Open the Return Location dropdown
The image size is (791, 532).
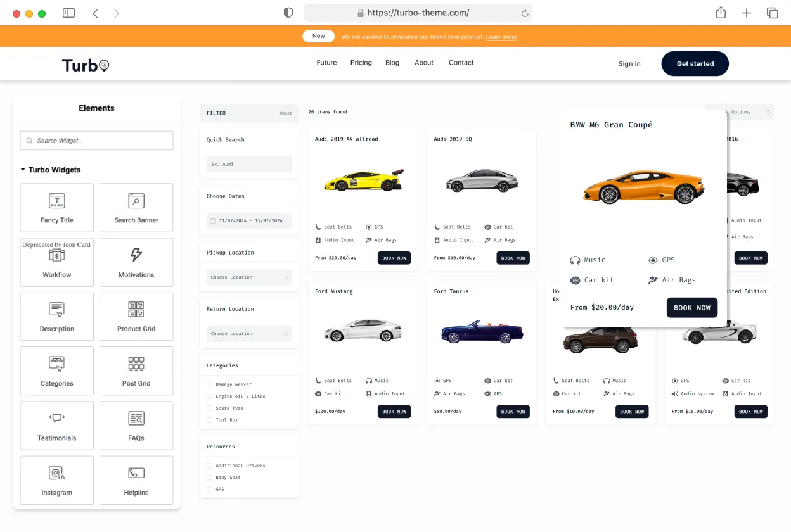[249, 334]
